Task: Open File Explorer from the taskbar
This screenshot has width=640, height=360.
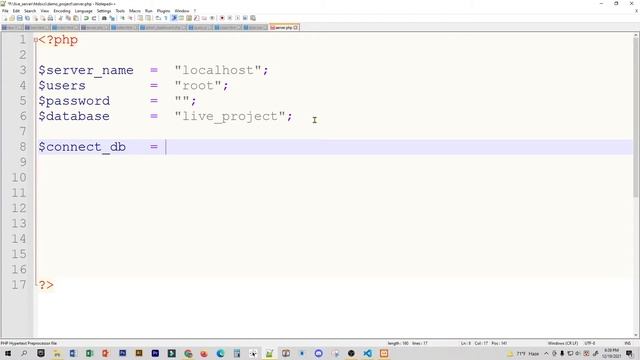Action: (57, 353)
